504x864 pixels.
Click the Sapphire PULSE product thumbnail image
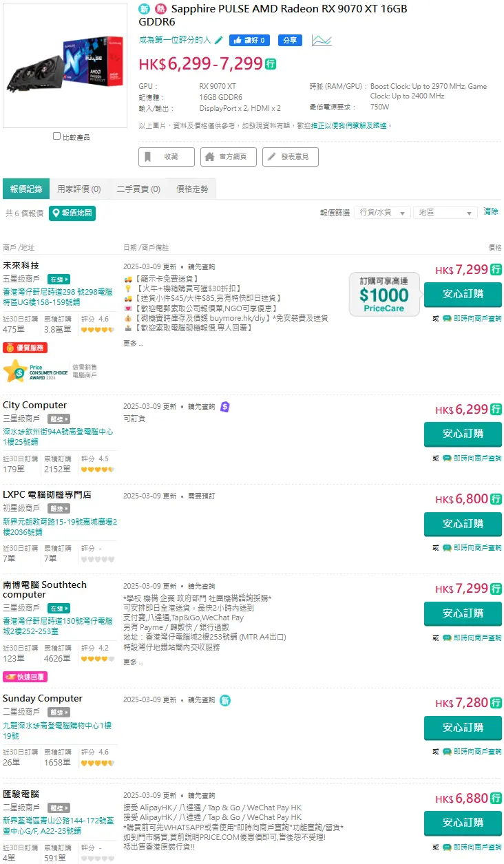(x=65, y=65)
